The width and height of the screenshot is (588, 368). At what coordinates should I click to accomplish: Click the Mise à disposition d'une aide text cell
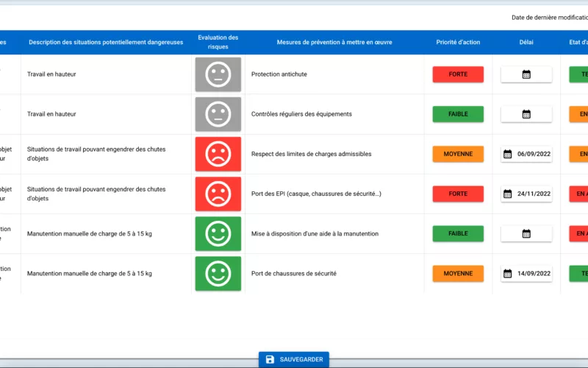(315, 233)
